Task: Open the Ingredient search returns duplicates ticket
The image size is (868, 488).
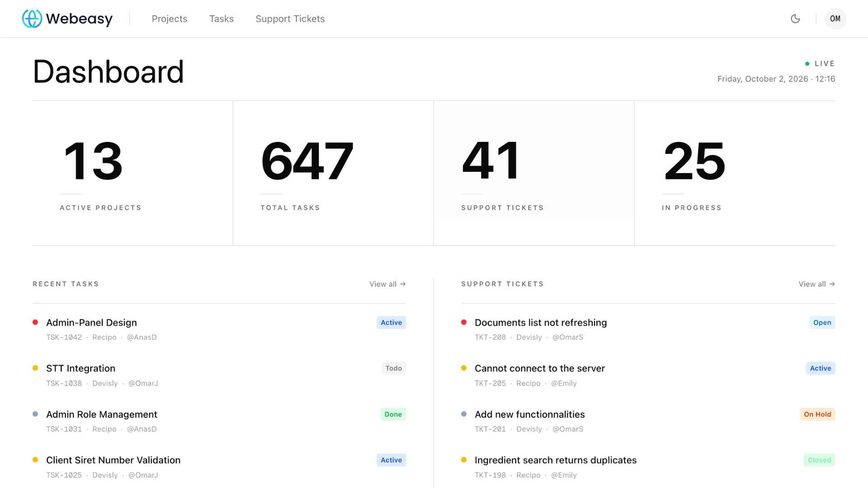Action: tap(555, 460)
